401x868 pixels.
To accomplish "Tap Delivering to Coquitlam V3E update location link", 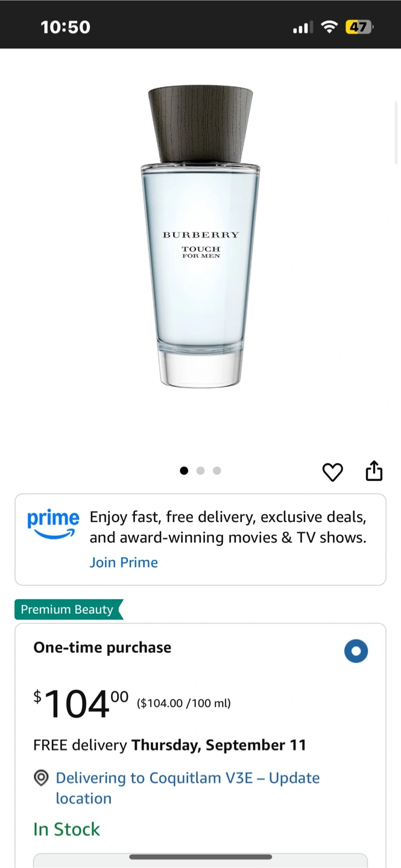I will tap(188, 788).
